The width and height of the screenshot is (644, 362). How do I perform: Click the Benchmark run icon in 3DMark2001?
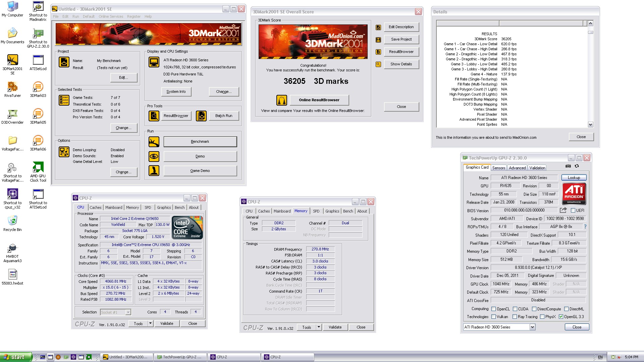[x=154, y=142]
